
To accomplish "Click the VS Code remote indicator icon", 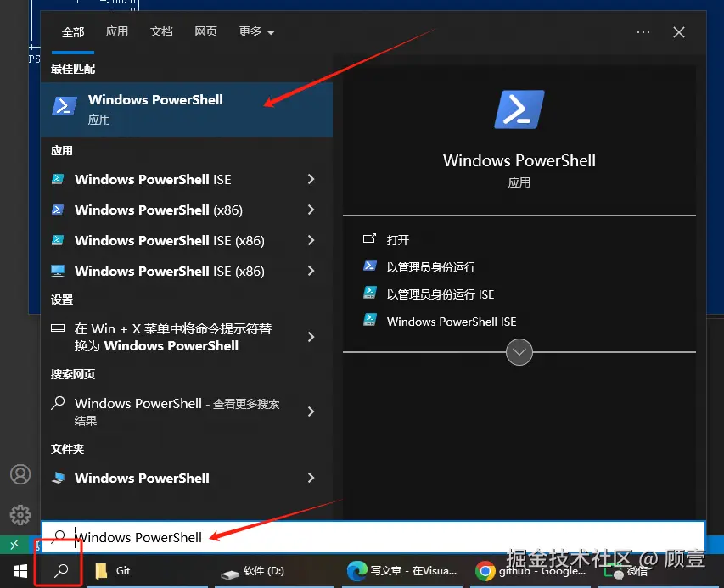I will 14,545.
